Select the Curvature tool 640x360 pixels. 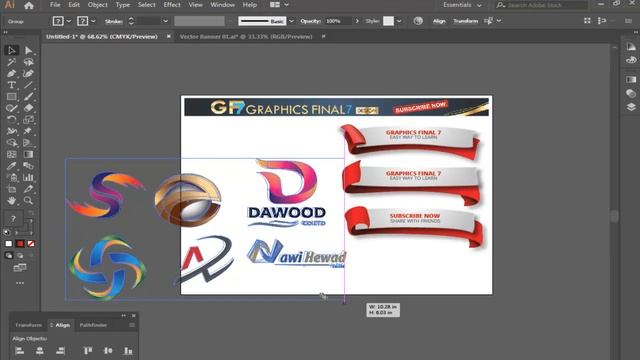click(28, 73)
